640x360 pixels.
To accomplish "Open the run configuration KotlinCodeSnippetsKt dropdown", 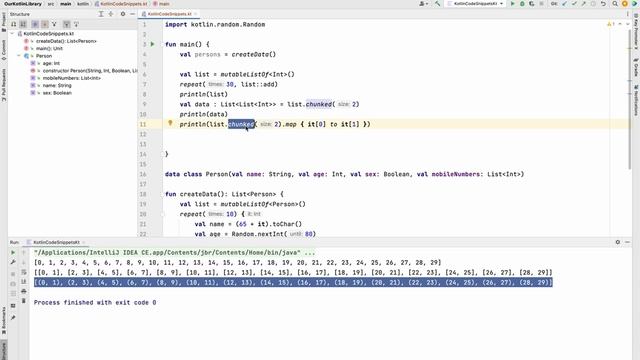I will (476, 4).
